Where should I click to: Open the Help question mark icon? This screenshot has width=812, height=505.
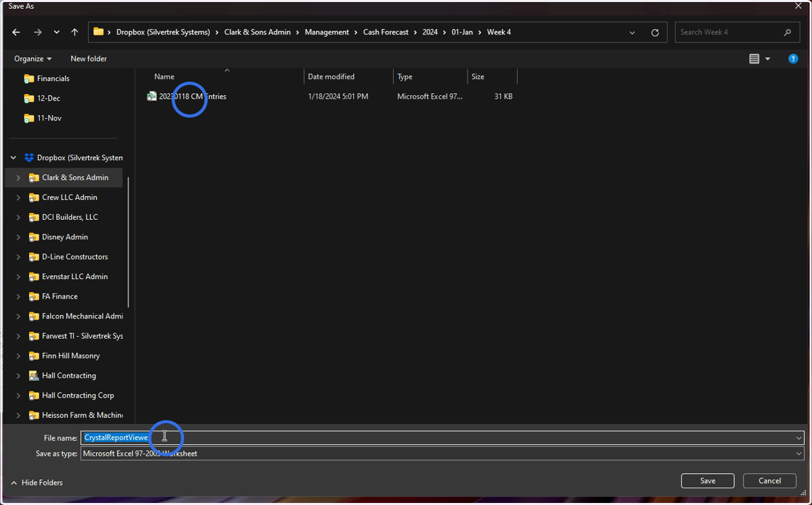[793, 59]
